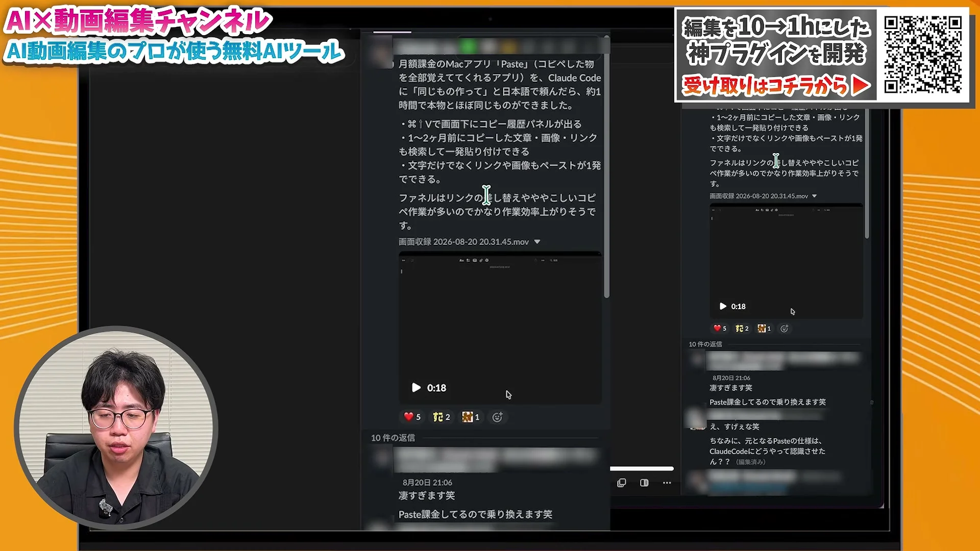Click the reaction with count 1 in right panel
The image size is (980, 551).
coord(764,328)
